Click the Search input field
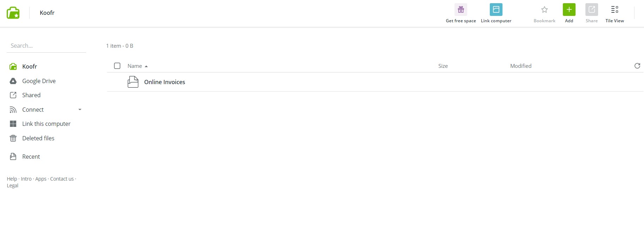Viewport: 644px width, 252px height. [x=46, y=46]
